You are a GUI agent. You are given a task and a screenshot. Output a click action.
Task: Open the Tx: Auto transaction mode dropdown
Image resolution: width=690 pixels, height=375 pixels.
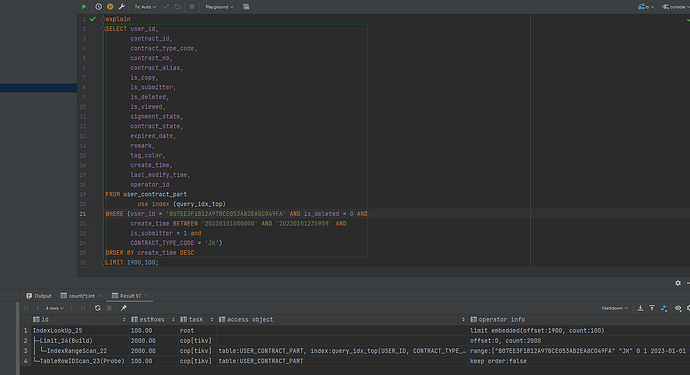(145, 7)
